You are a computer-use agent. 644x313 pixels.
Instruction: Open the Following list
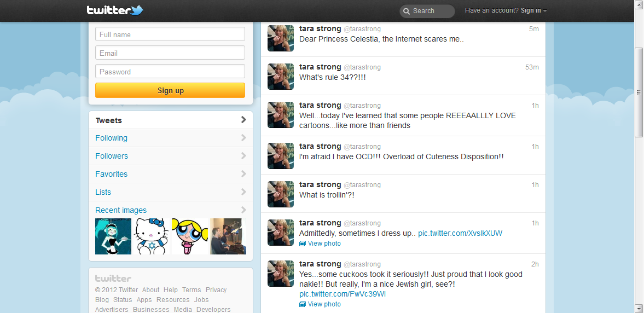(x=171, y=138)
